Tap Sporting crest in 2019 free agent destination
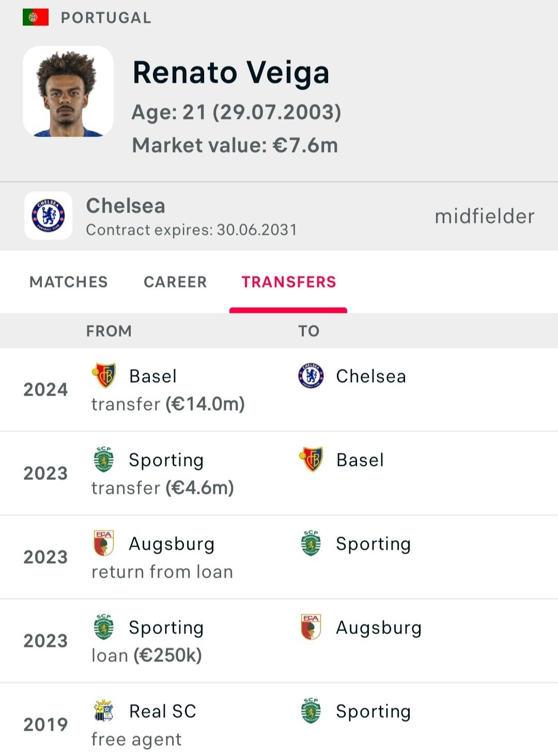 [x=311, y=710]
